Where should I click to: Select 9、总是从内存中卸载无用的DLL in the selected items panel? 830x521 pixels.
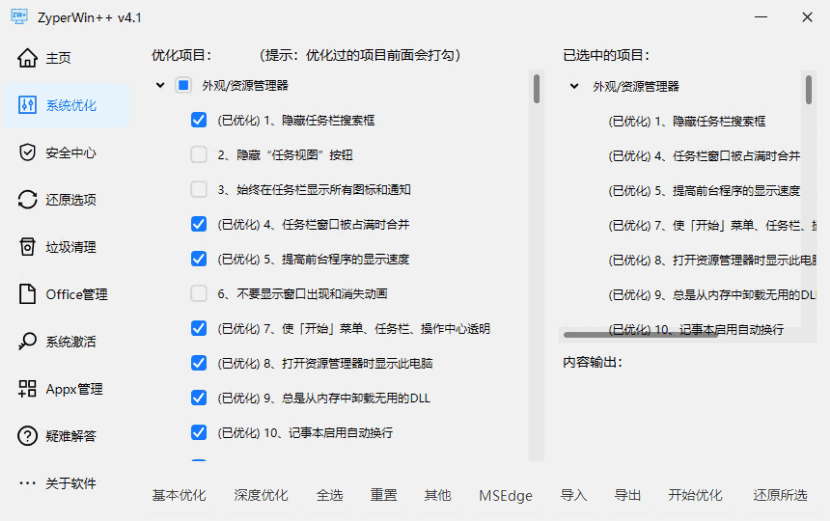pos(712,294)
